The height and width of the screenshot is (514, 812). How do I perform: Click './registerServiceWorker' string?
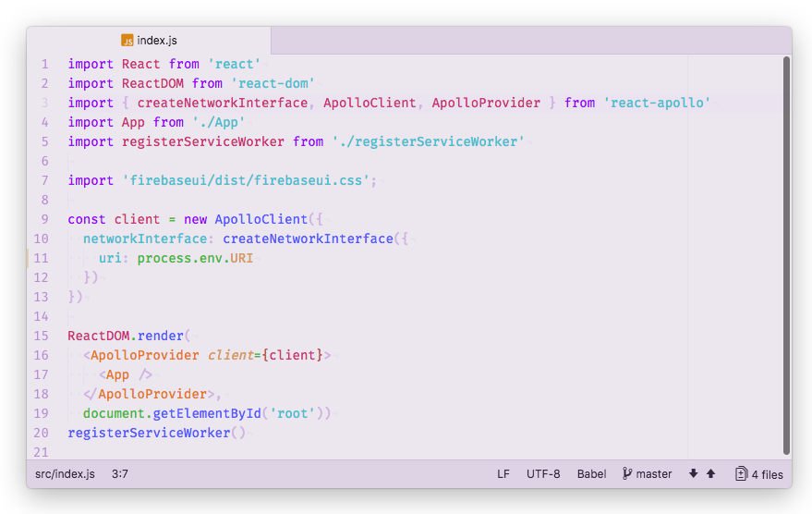429,142
